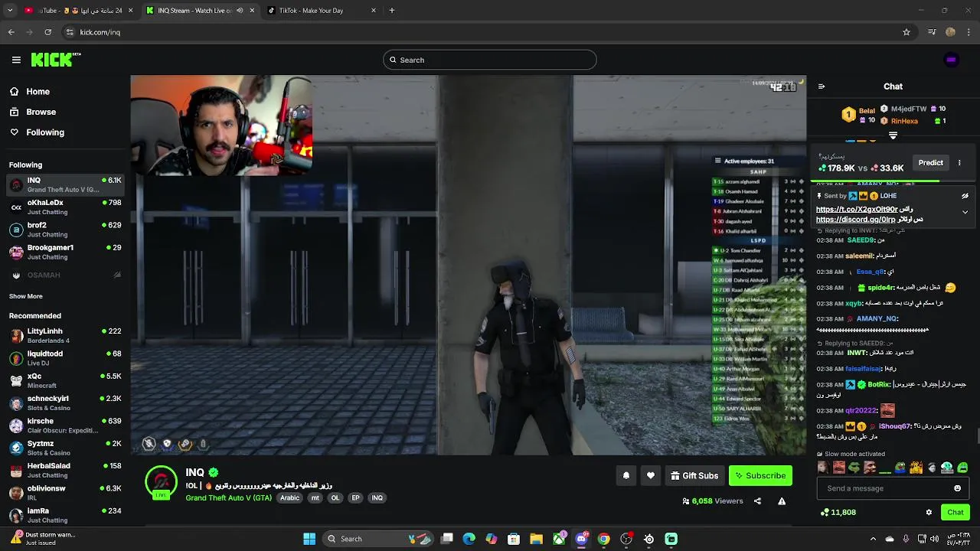This screenshot has width=980, height=551.
Task: Reload the page
Action: [x=47, y=32]
